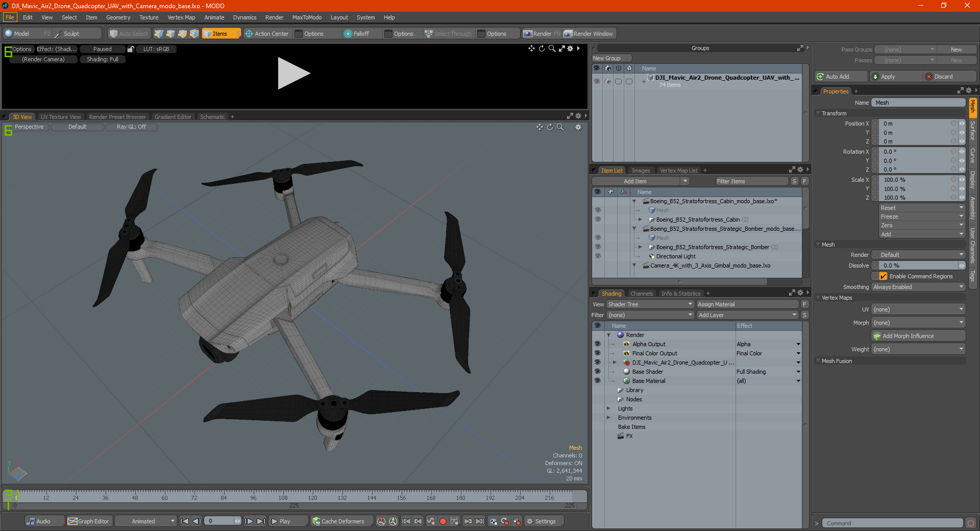Open the Graph Editor
The image size is (980, 531).
89,521
